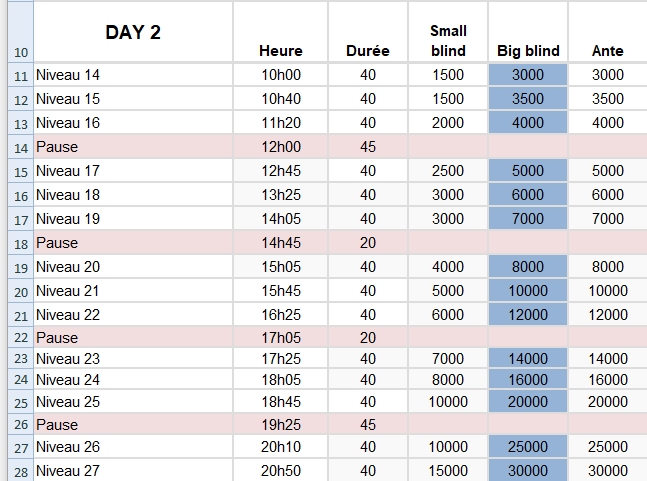Click the Ante header cell
Screen dimensions: 647x481
[x=607, y=51]
